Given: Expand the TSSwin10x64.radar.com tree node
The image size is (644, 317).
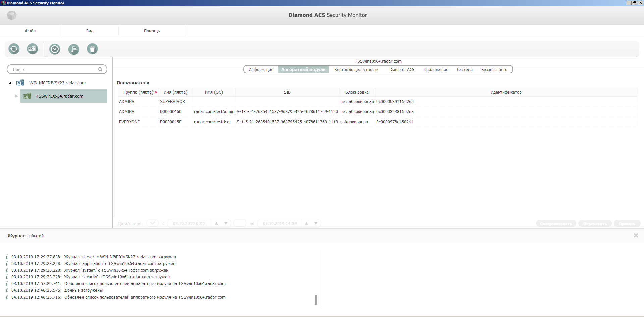Looking at the screenshot, I should [17, 96].
